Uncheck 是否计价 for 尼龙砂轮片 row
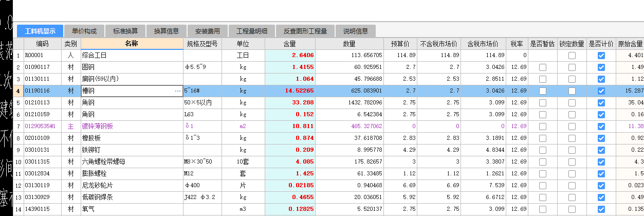 601,185
